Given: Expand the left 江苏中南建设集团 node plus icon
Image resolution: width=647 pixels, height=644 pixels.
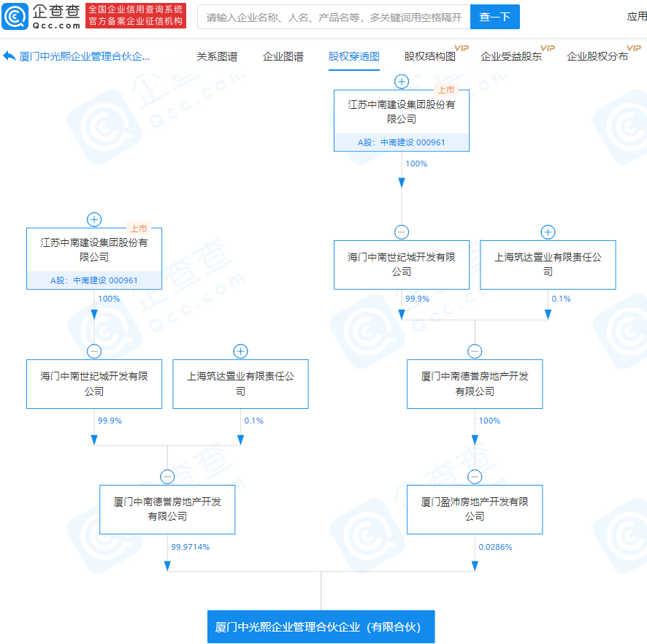Looking at the screenshot, I should [x=94, y=220].
